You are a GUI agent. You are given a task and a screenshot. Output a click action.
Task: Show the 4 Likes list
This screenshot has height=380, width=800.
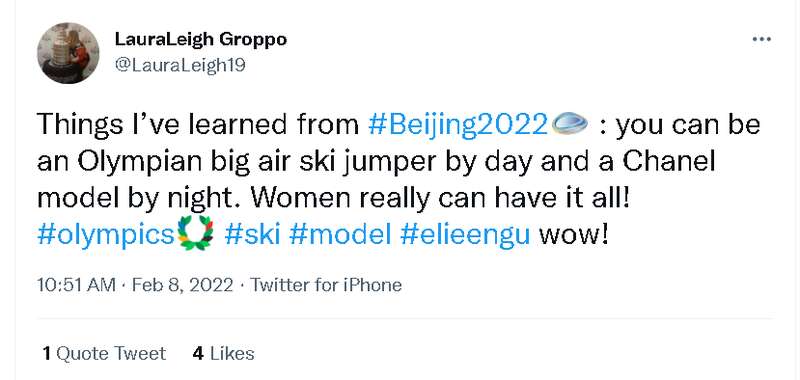(223, 353)
